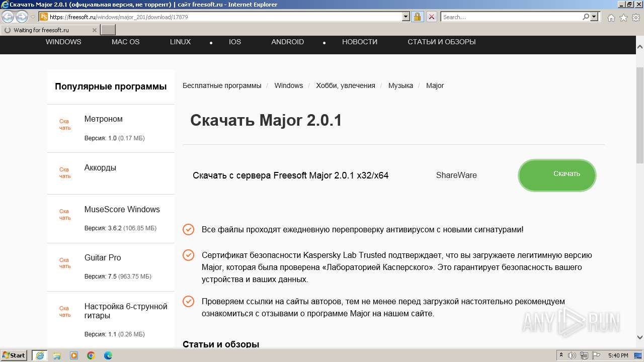Click the green Скачать download button
644x362 pixels.
point(557,175)
